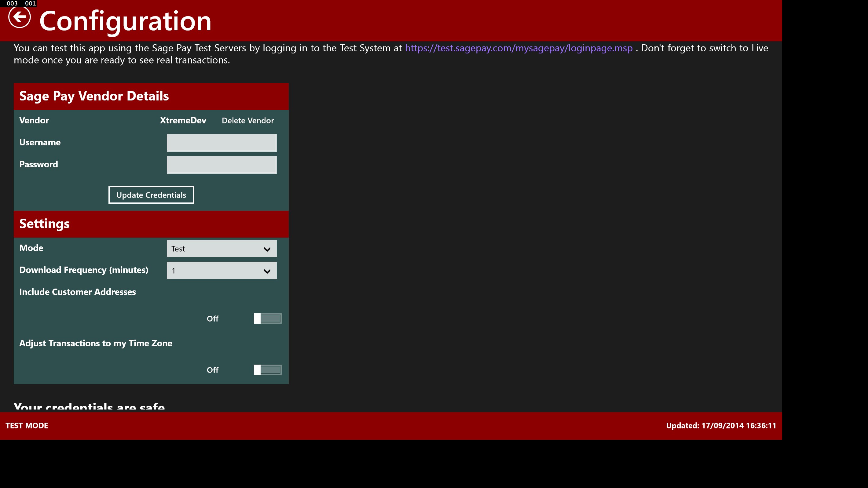Click the Download Frequency (minutes) label
Viewport: 868px width, 488px height.
(x=84, y=270)
